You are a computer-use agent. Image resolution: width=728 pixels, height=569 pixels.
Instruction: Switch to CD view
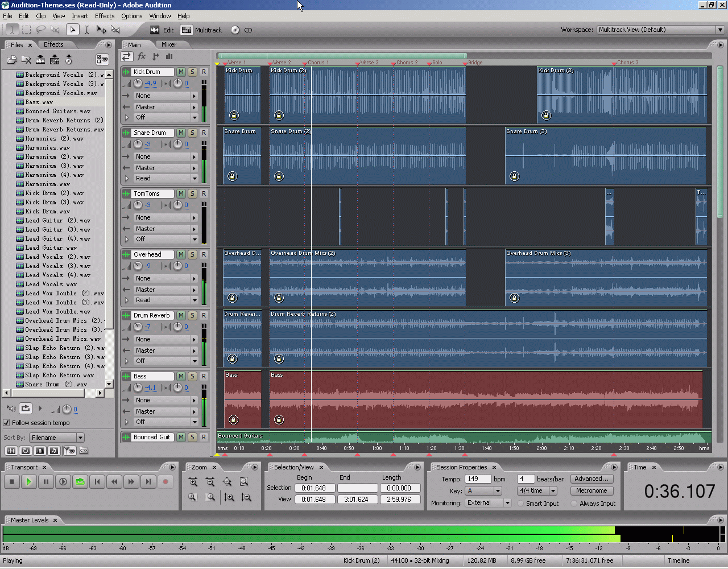click(242, 30)
